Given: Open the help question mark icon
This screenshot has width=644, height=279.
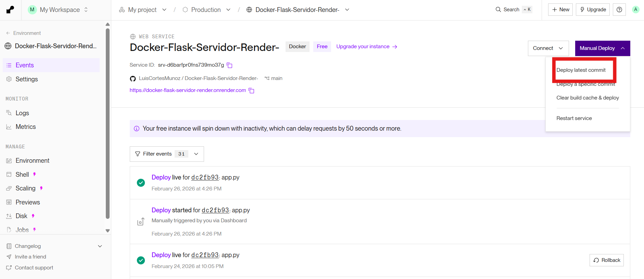Looking at the screenshot, I should [619, 10].
